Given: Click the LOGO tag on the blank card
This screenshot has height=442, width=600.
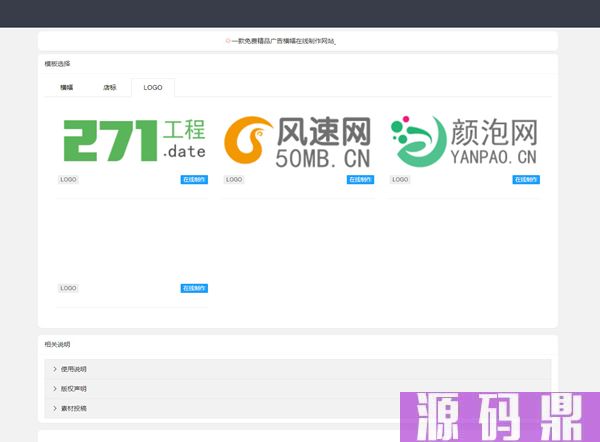Looking at the screenshot, I should [x=68, y=288].
